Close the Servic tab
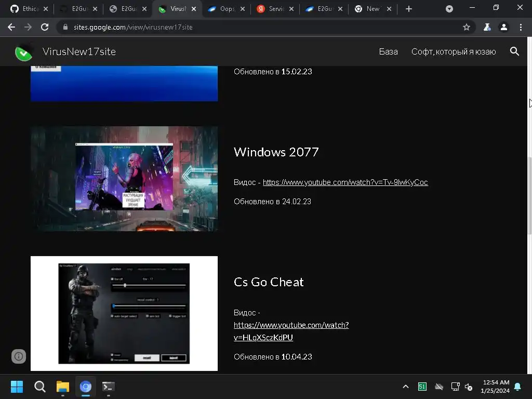This screenshot has height=399, width=532. coord(291,9)
